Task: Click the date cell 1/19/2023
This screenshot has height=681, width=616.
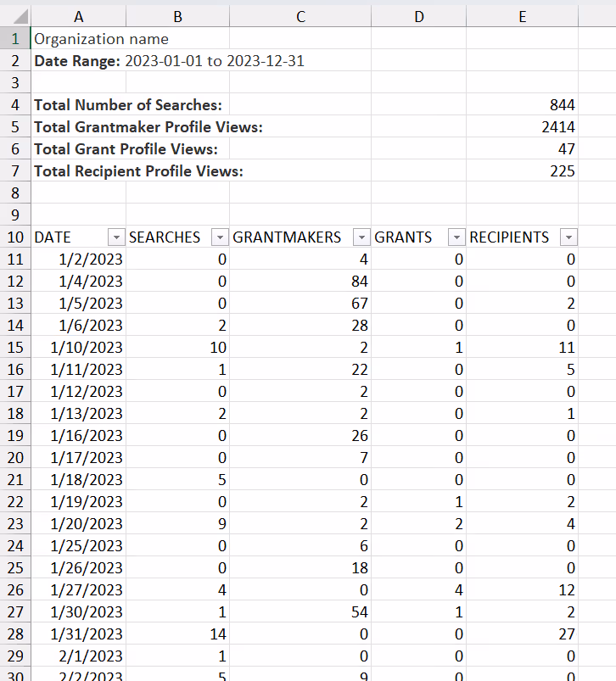Action: (x=79, y=502)
